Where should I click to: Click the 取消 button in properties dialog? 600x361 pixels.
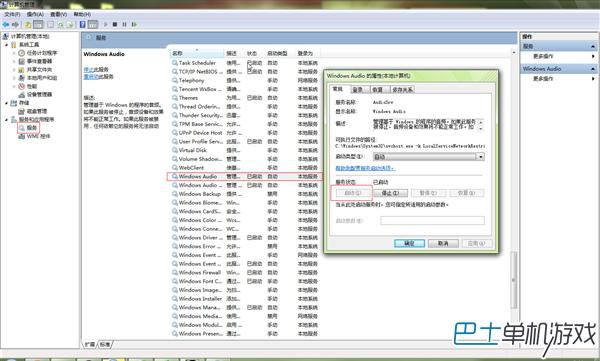[x=443, y=243]
